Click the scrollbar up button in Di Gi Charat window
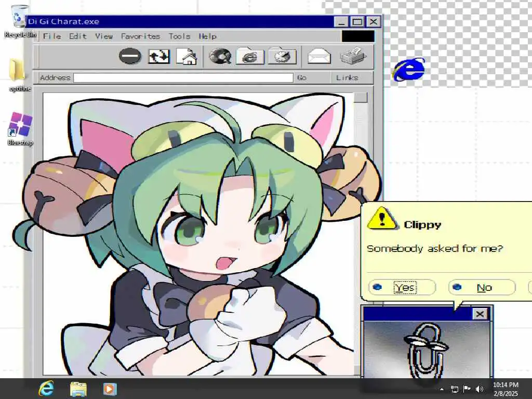The width and height of the screenshot is (532, 399). point(361,97)
